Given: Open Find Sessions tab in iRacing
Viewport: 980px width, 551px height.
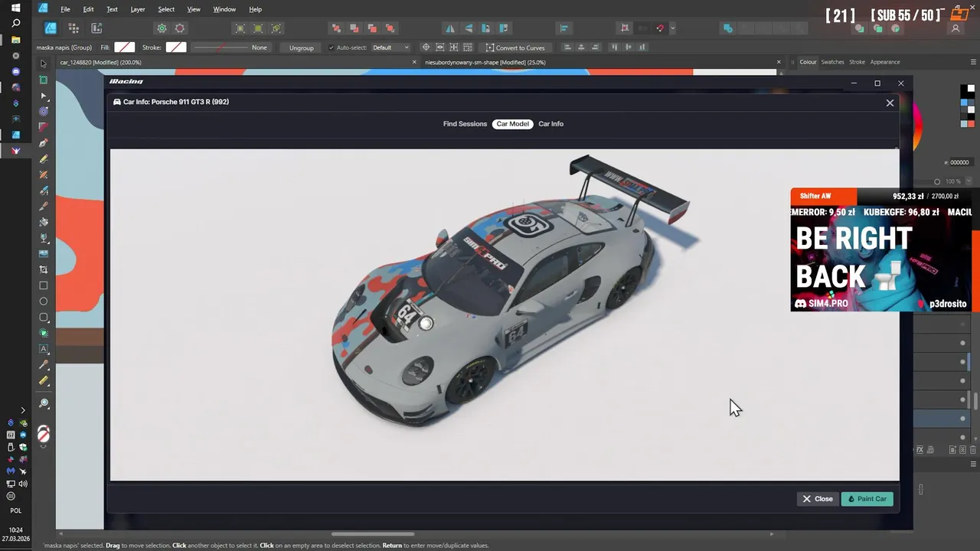Looking at the screenshot, I should tap(465, 124).
